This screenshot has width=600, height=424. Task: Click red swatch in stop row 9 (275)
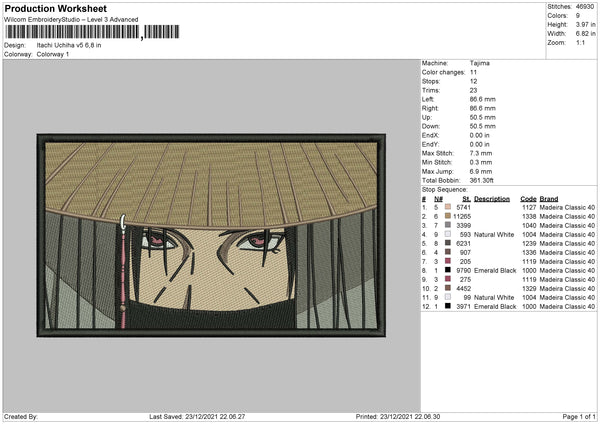coord(448,279)
